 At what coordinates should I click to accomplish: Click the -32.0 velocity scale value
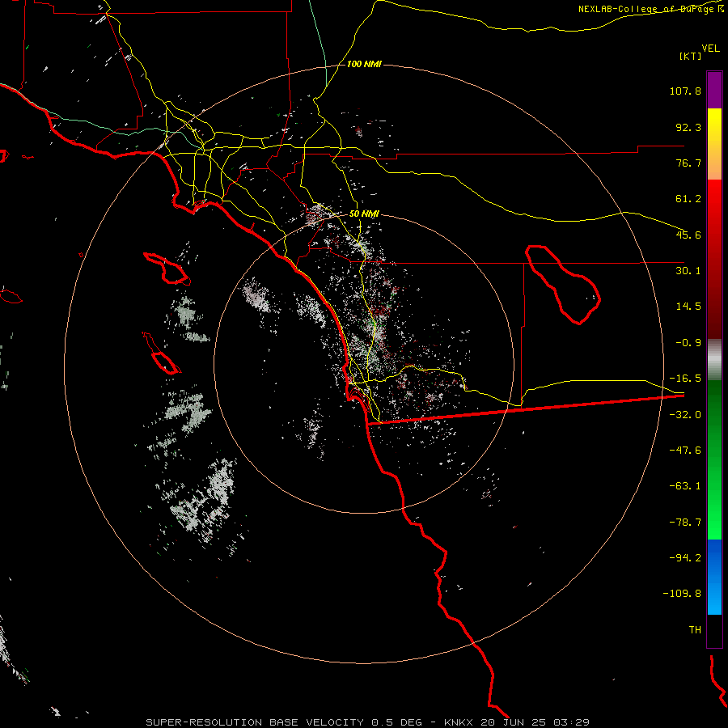[x=685, y=415]
